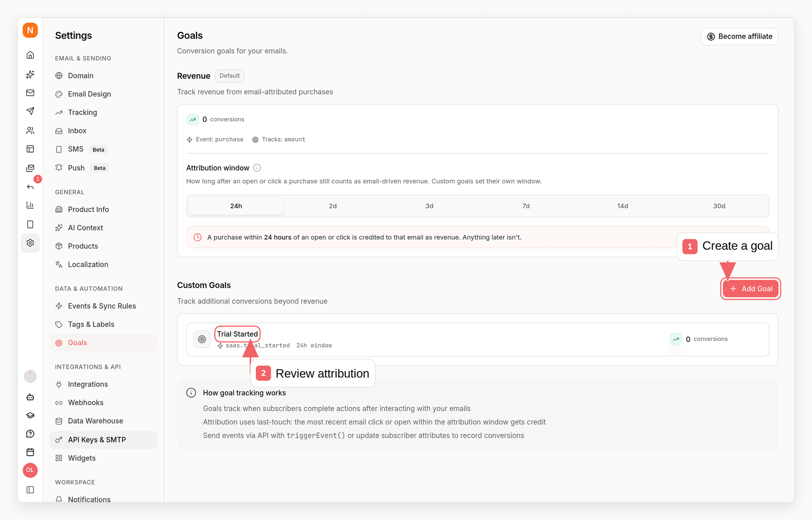Select the 3d attribution window
This screenshot has width=812, height=520.
click(x=429, y=206)
